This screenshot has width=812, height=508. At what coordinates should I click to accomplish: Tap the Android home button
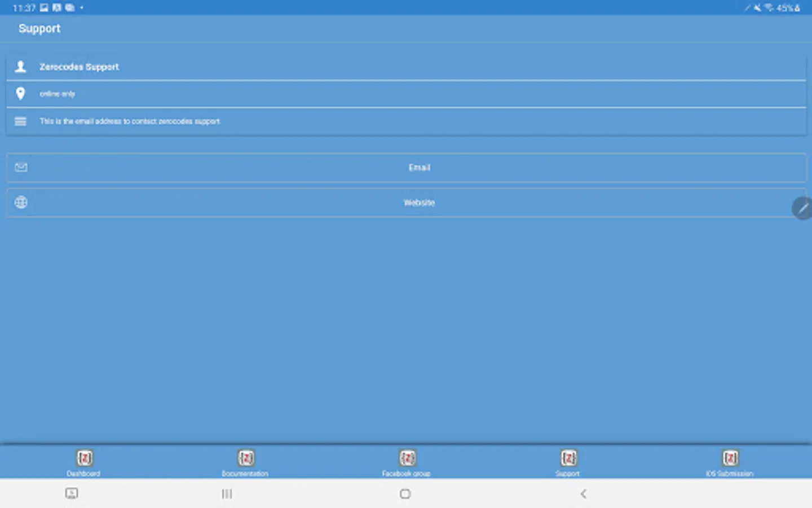coord(405,494)
